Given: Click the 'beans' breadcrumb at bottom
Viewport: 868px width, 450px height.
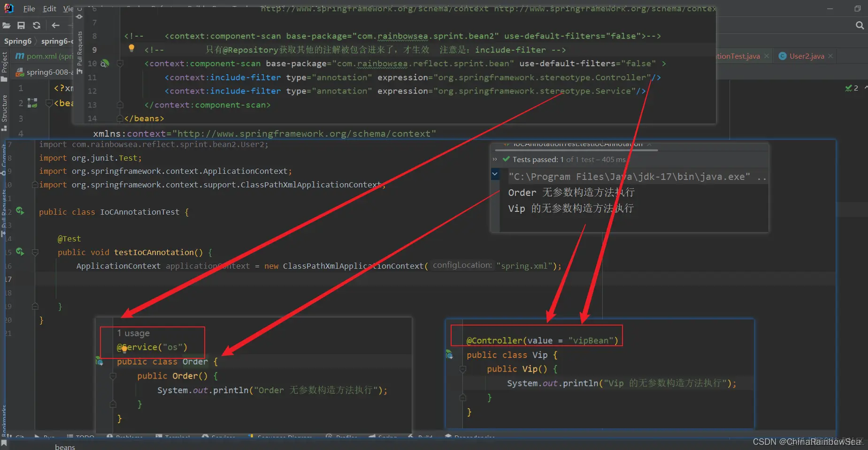Looking at the screenshot, I should pyautogui.click(x=65, y=447).
